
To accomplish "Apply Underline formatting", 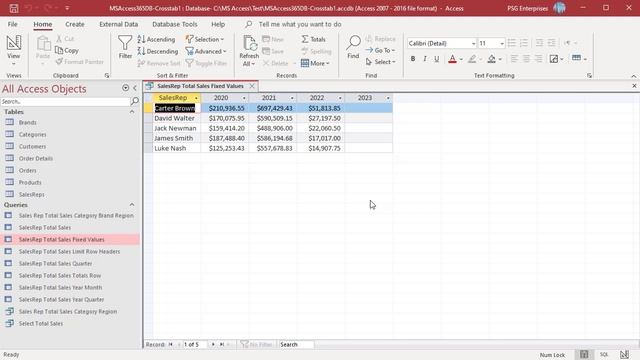I will click(x=437, y=59).
